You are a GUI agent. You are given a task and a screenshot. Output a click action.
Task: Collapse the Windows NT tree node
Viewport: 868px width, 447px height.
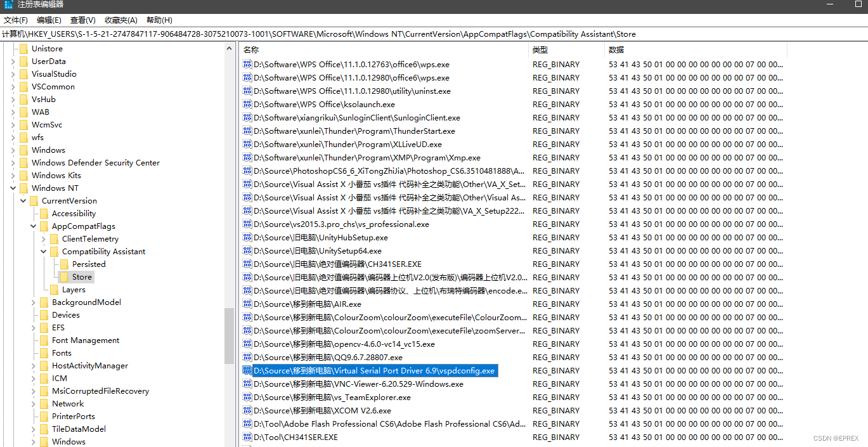(13, 188)
